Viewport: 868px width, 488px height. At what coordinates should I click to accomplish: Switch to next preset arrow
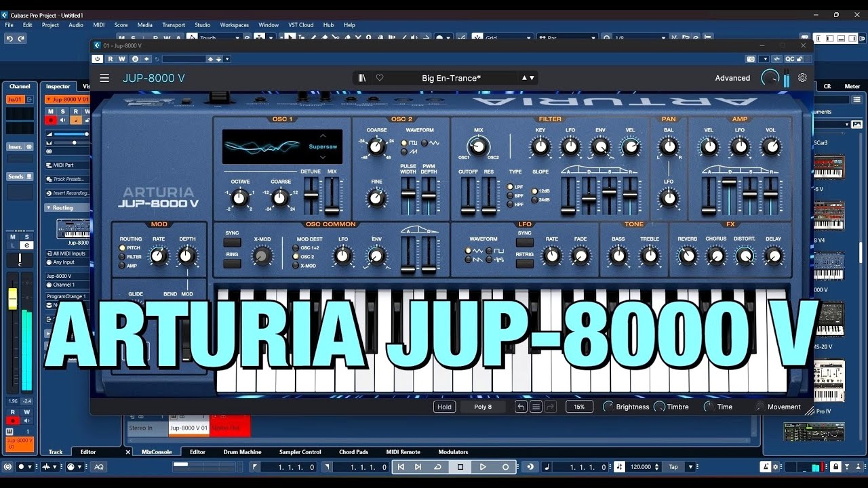pos(532,78)
